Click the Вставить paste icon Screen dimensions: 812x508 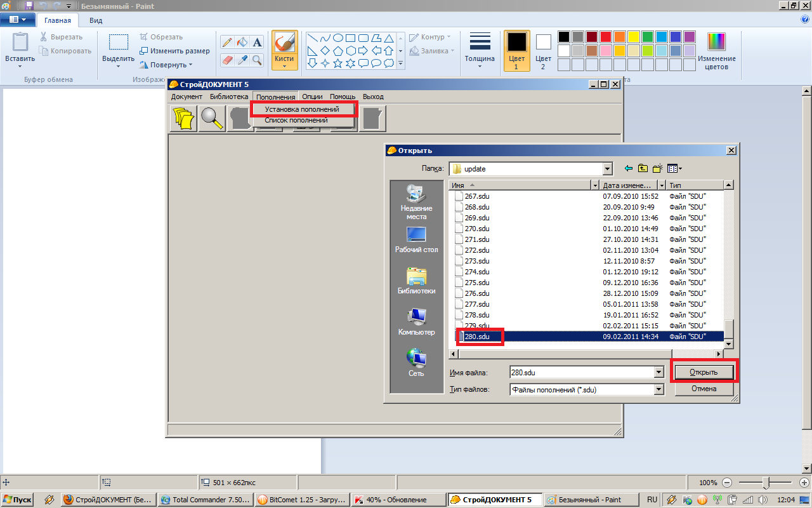point(20,42)
